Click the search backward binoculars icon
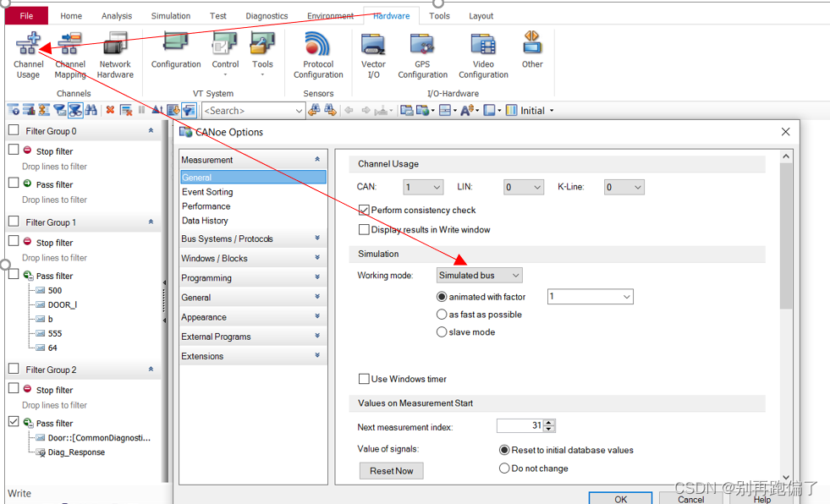 pyautogui.click(x=314, y=110)
